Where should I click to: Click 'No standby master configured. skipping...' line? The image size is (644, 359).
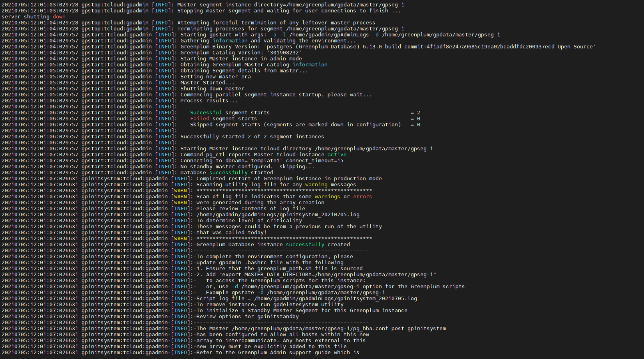click(x=247, y=166)
